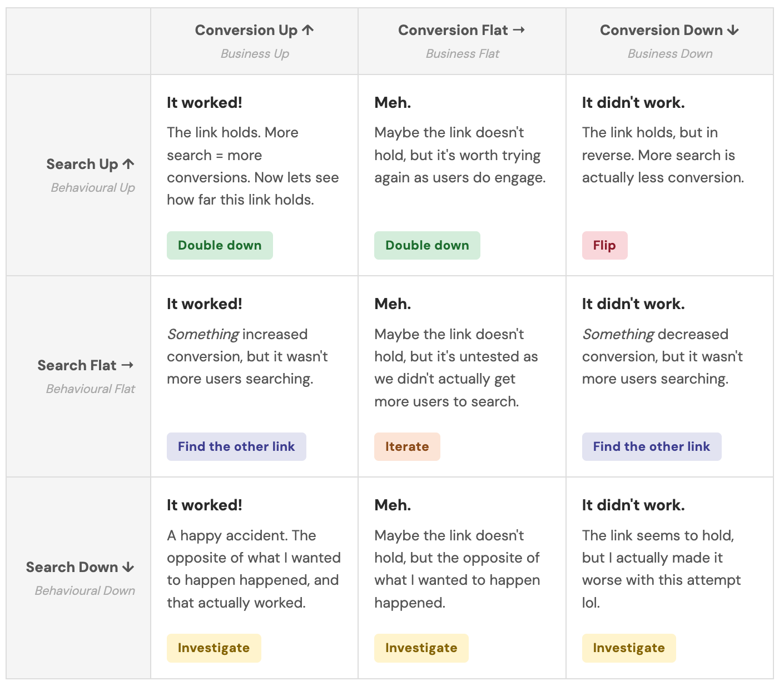Click Investigate below the 'happy accident' text

(214, 648)
